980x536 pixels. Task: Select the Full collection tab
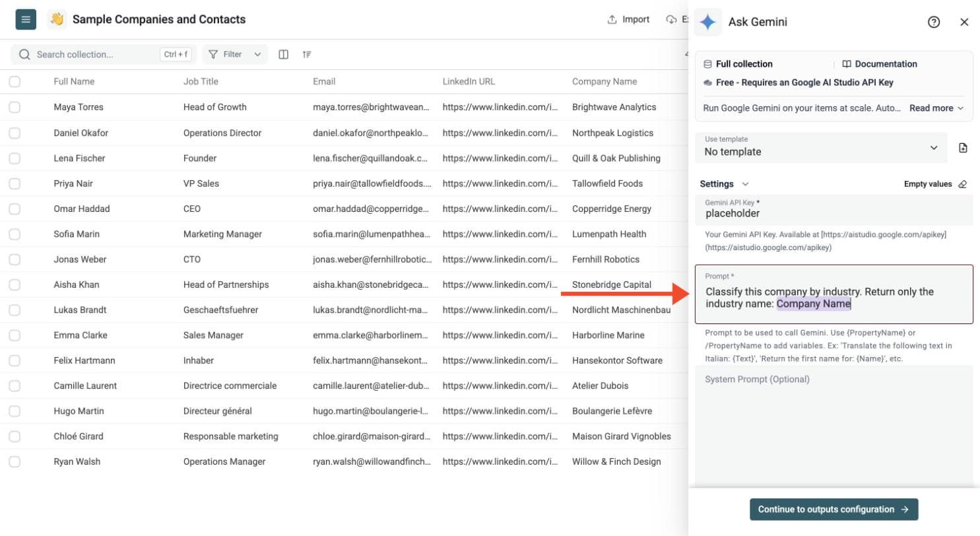(738, 64)
